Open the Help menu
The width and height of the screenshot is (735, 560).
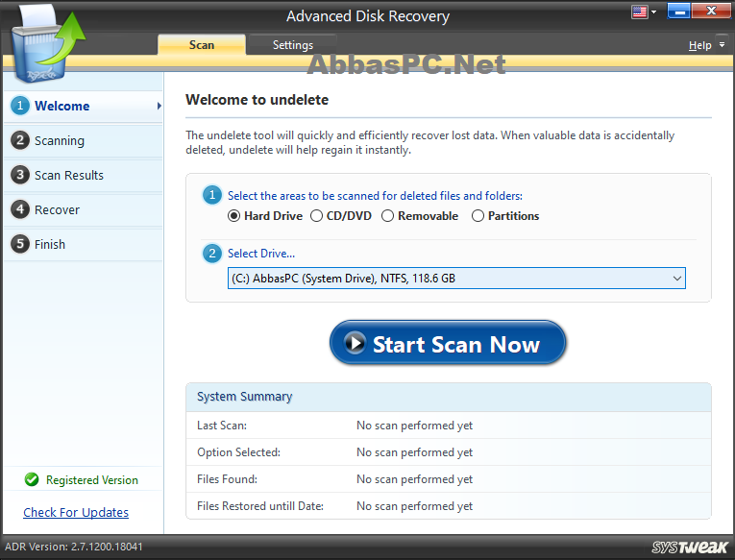point(699,45)
